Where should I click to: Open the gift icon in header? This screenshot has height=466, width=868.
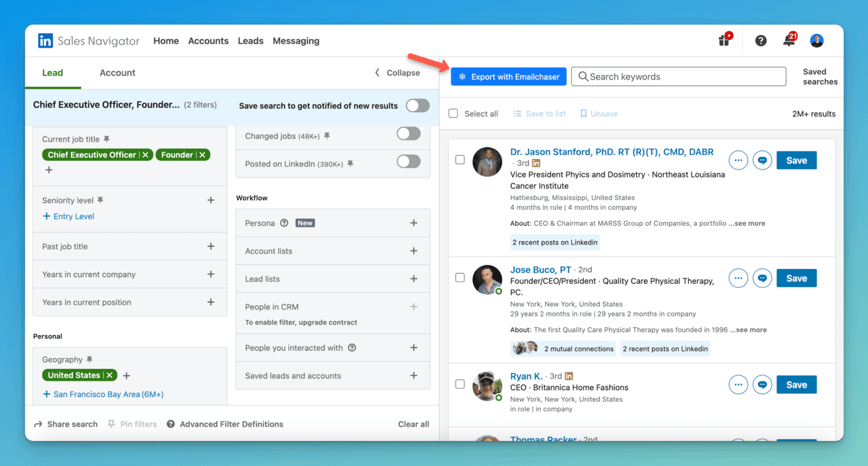(x=724, y=40)
